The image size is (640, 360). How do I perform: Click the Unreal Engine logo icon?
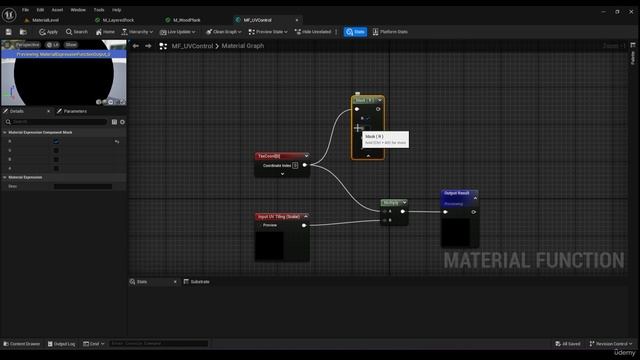pyautogui.click(x=9, y=15)
